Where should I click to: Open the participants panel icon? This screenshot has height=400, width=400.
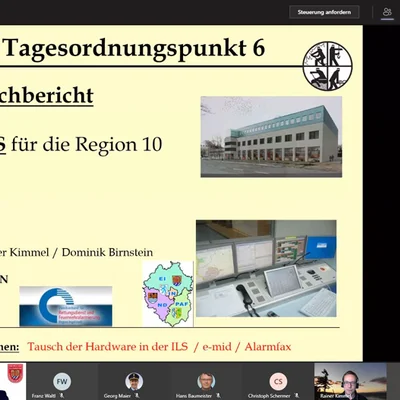point(387,12)
